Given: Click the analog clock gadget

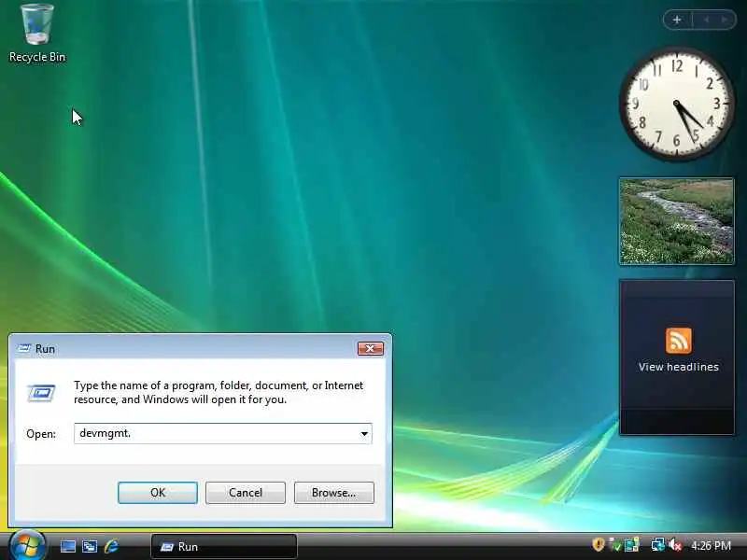Looking at the screenshot, I should click(x=676, y=104).
